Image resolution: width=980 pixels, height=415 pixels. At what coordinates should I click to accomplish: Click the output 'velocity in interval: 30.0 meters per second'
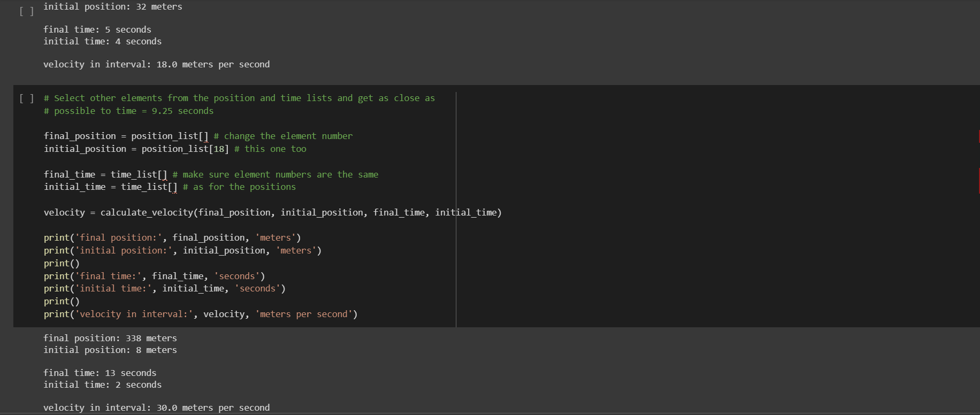click(x=157, y=408)
